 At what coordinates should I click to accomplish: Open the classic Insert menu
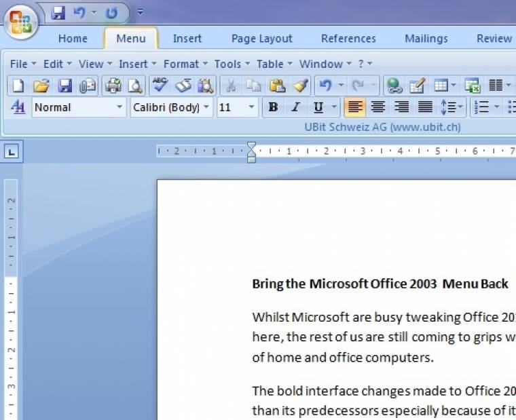[137, 64]
